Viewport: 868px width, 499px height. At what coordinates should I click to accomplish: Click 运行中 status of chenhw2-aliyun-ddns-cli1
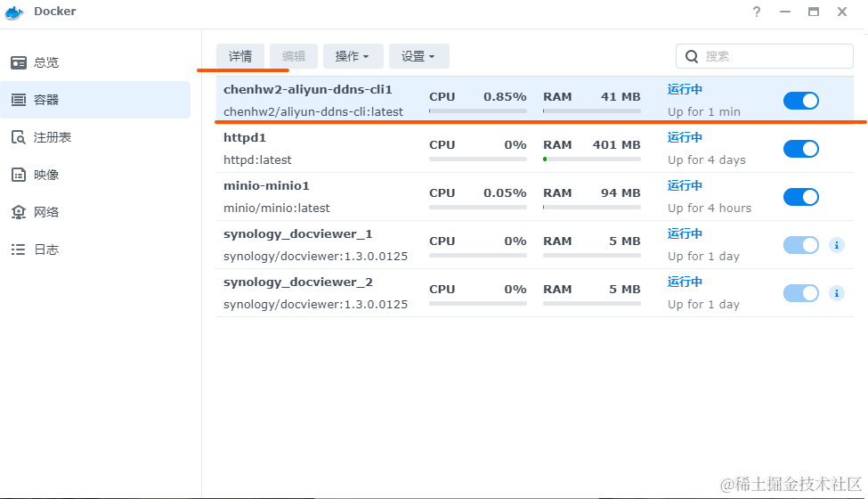click(x=685, y=89)
